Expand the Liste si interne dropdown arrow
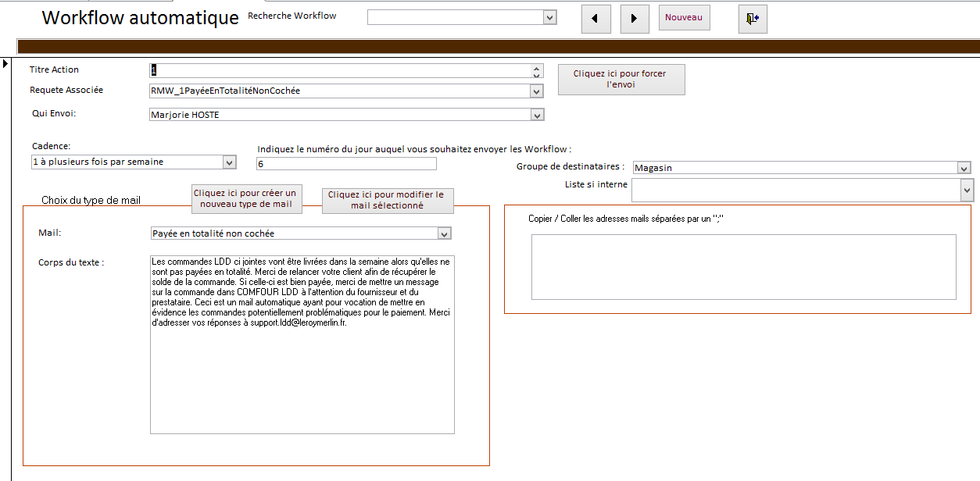This screenshot has width=980, height=481. [x=967, y=190]
